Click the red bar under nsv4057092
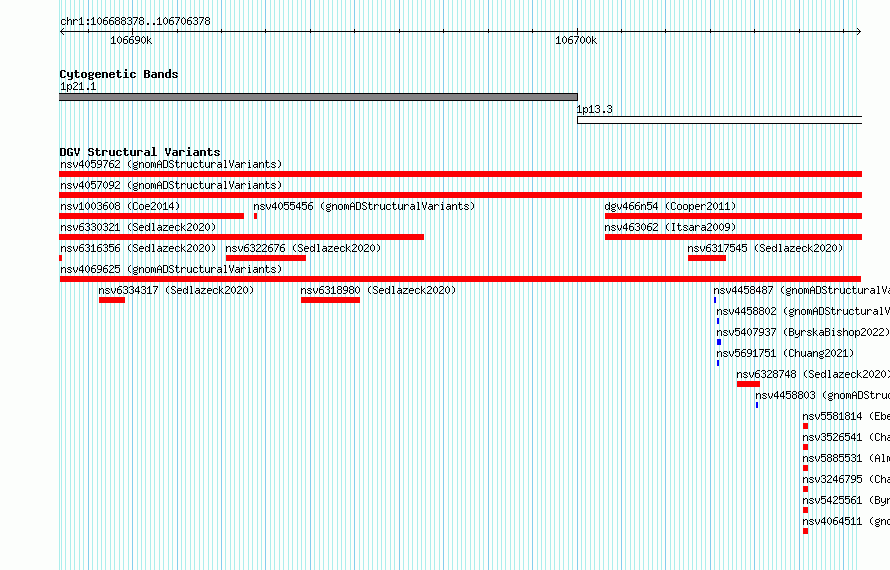 [x=460, y=195]
